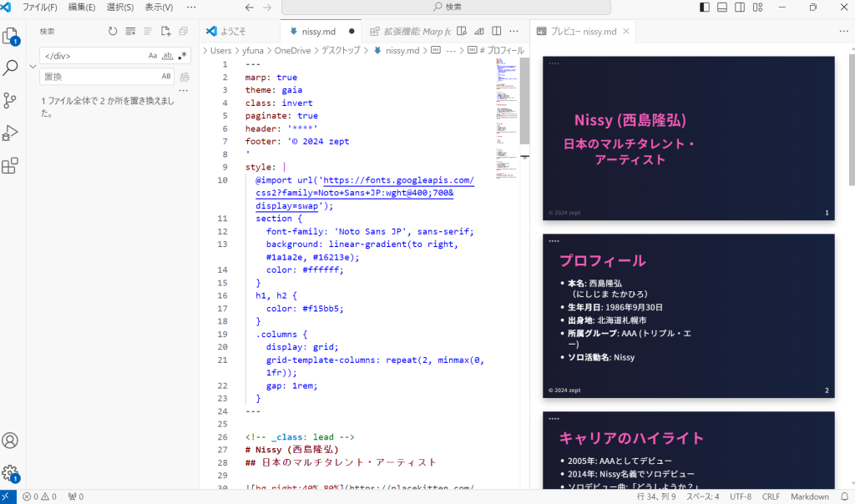Click the Accounts icon in activity bar
The width and height of the screenshot is (855, 504).
click(11, 441)
